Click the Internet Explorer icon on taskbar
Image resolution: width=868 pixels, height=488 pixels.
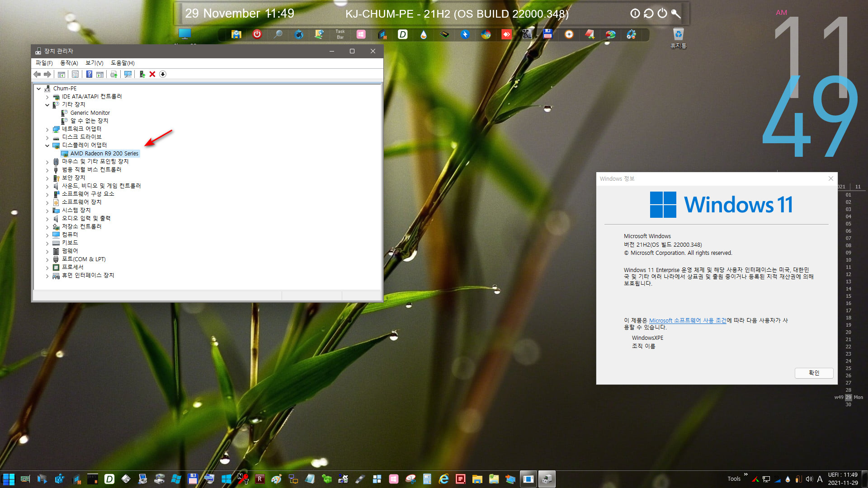[x=443, y=479]
